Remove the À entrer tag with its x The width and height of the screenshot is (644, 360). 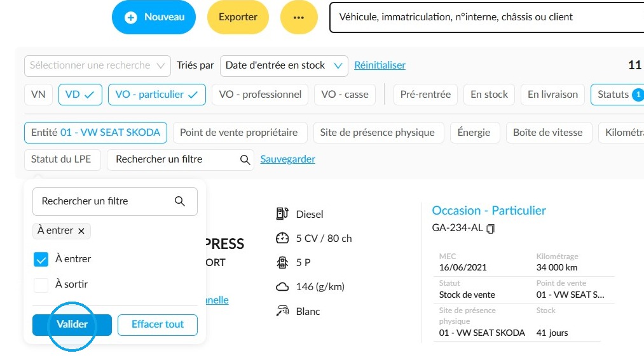pyautogui.click(x=81, y=231)
